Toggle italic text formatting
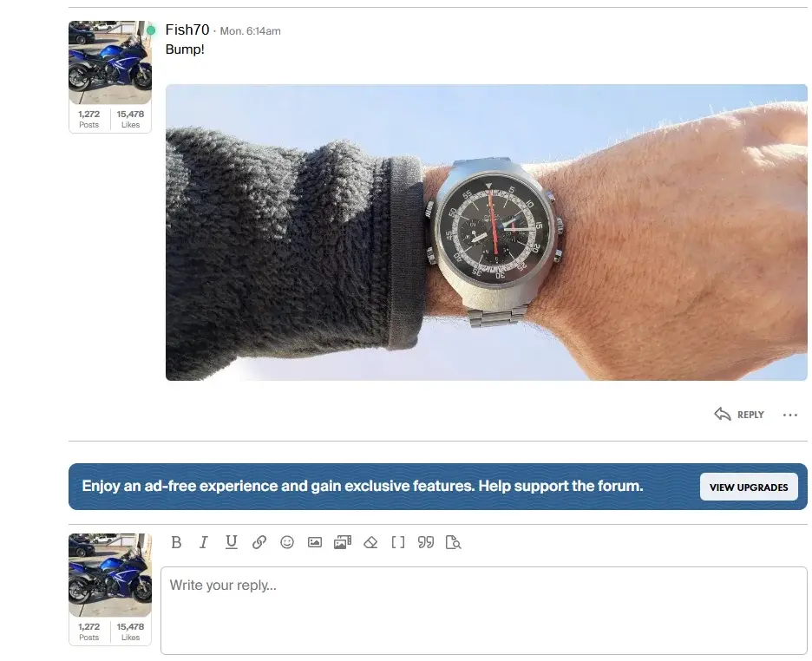 [204, 542]
